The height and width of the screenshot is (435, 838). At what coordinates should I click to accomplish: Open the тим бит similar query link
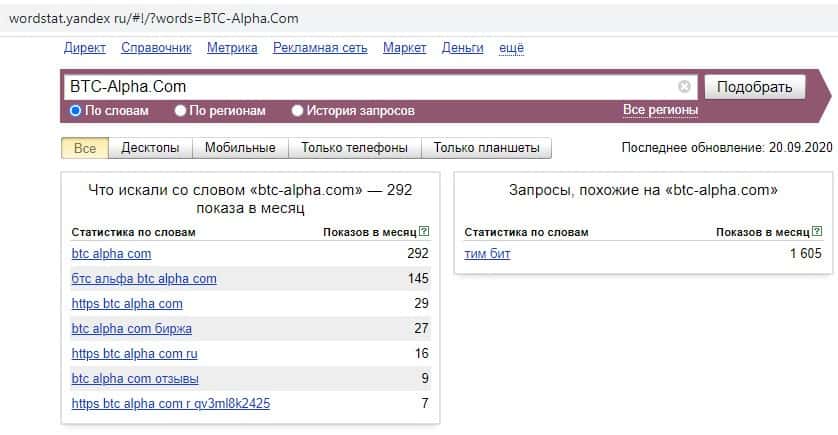[x=488, y=254]
